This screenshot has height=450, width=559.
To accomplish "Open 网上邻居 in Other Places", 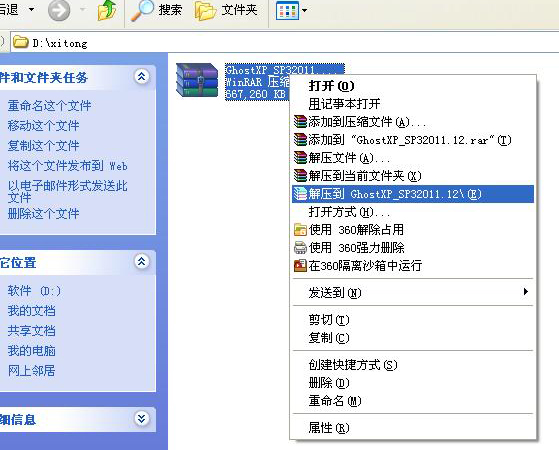I will click(31, 371).
